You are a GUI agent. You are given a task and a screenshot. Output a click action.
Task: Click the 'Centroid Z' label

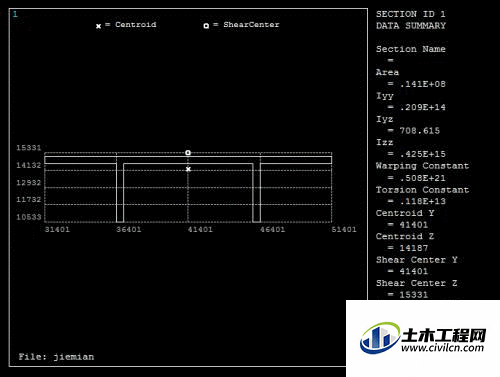[405, 236]
